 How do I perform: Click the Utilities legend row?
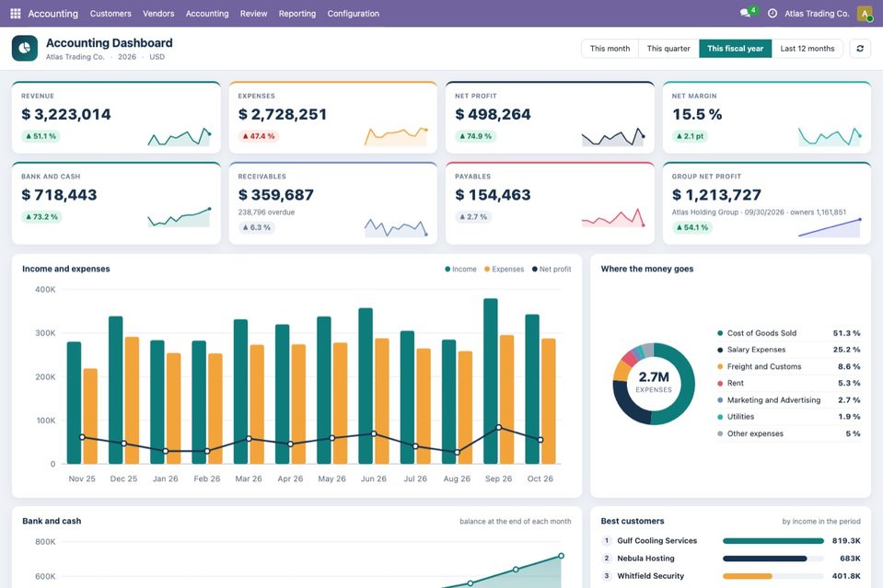[x=788, y=416]
